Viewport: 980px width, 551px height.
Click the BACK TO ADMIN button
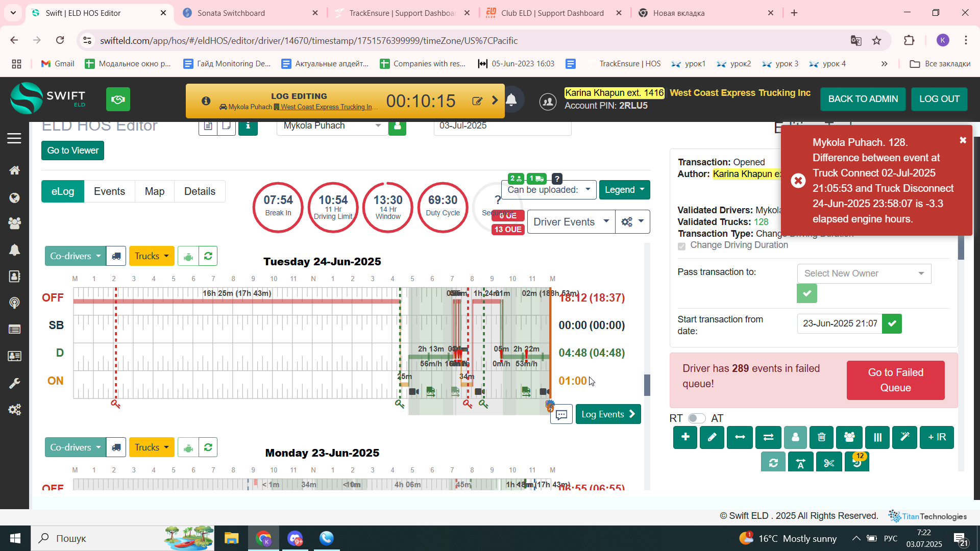point(863,99)
